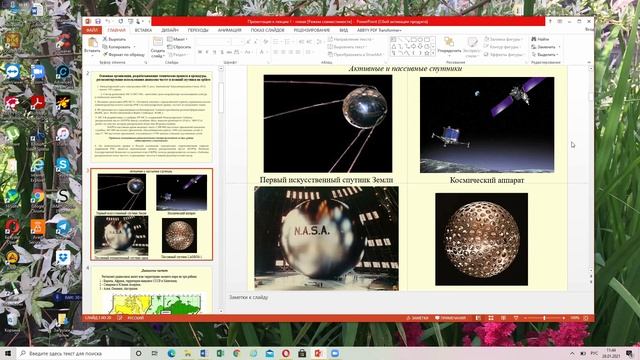Image resolution: width=640 pixels, height=360 pixels.
Task: Open the font name combo box
Action: (213, 42)
